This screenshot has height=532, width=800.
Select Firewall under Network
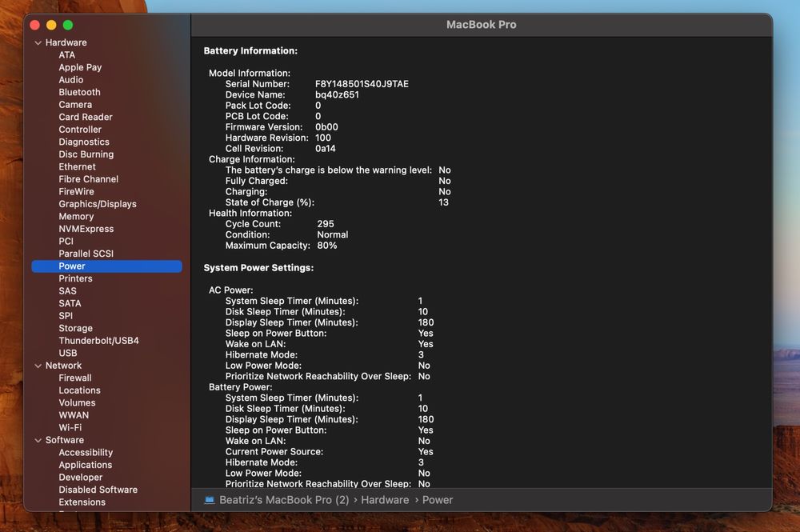[75, 378]
